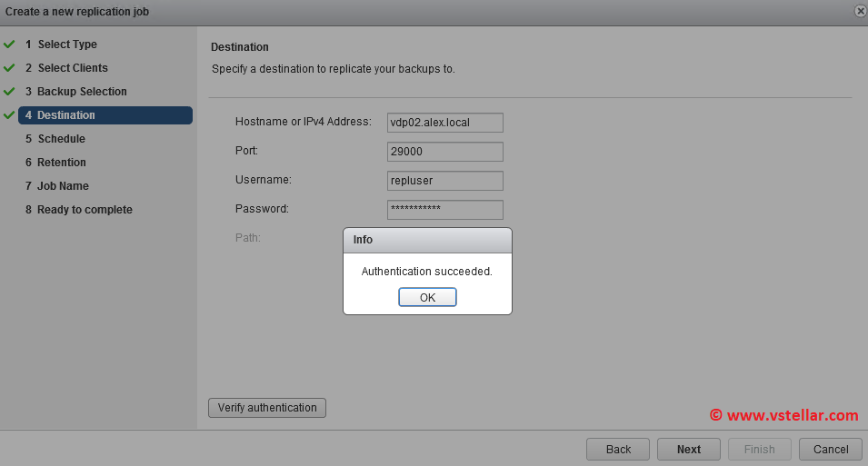Click OK in the Info dialog

427,297
